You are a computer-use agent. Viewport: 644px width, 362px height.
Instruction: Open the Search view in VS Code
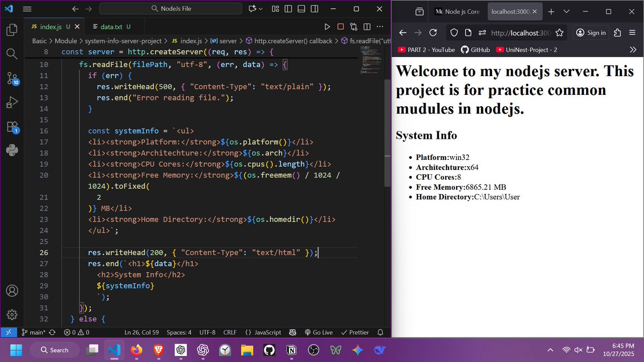tap(12, 54)
